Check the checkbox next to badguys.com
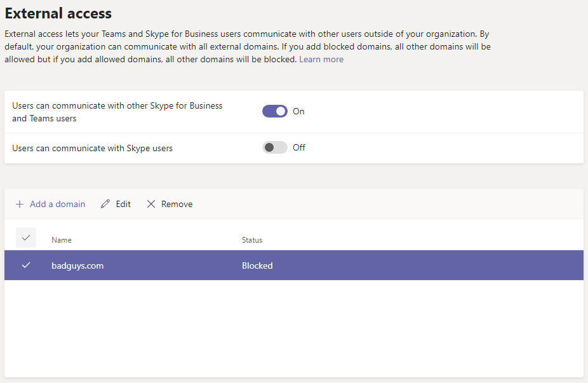The height and width of the screenshot is (383, 588). tap(26, 265)
